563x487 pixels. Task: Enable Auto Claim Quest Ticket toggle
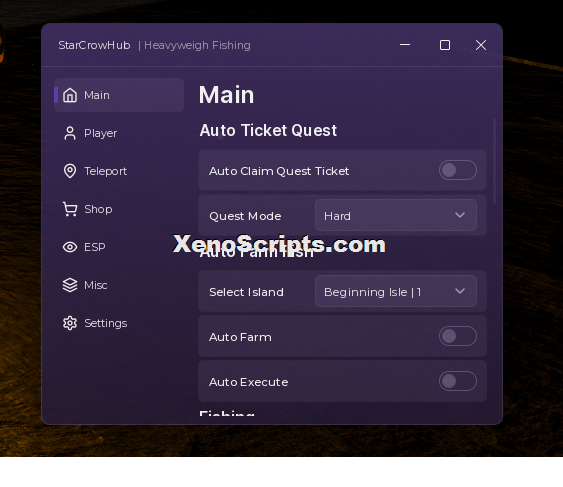pyautogui.click(x=458, y=170)
